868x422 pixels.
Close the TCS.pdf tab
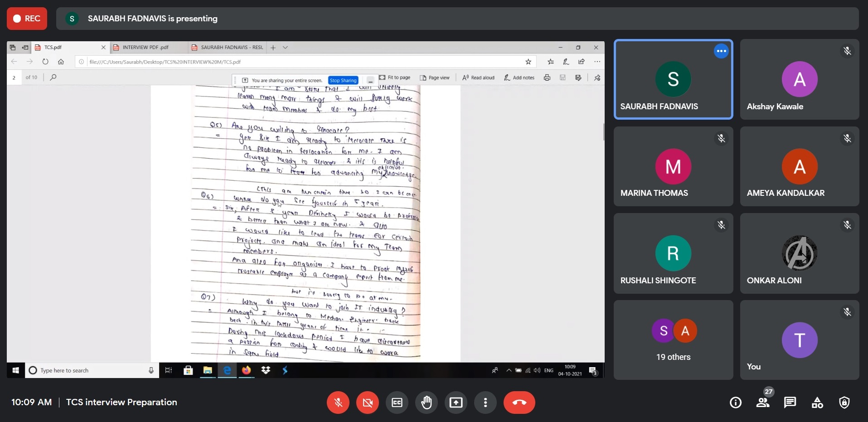pos(103,47)
